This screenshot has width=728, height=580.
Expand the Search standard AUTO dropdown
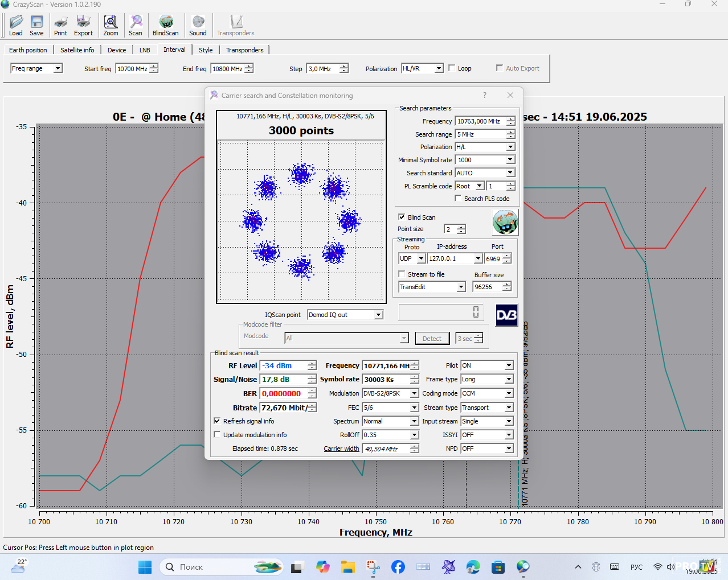(510, 172)
